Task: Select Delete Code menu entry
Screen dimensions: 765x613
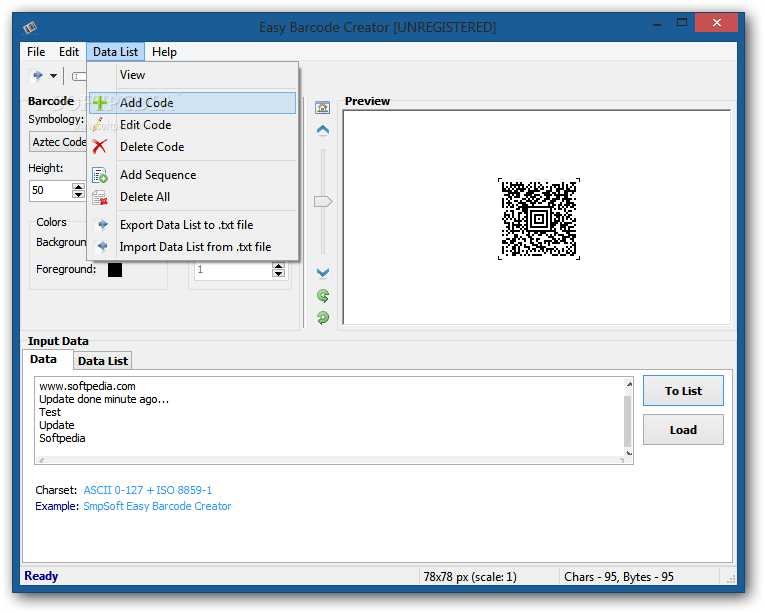Action: pos(193,146)
